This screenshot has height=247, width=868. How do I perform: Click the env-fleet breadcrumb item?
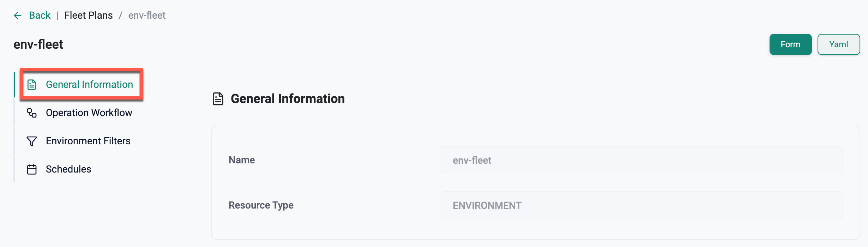(x=147, y=16)
